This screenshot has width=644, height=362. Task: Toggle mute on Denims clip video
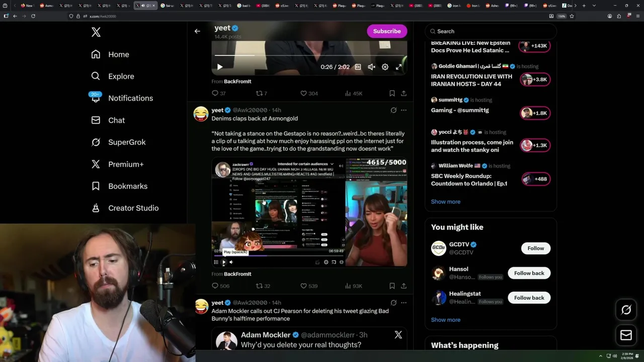click(231, 262)
